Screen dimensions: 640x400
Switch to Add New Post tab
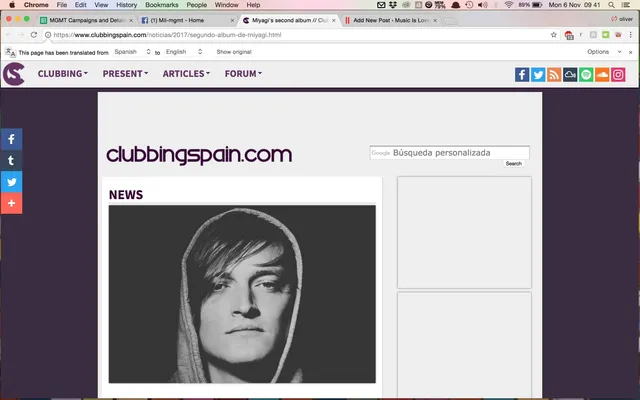391,20
